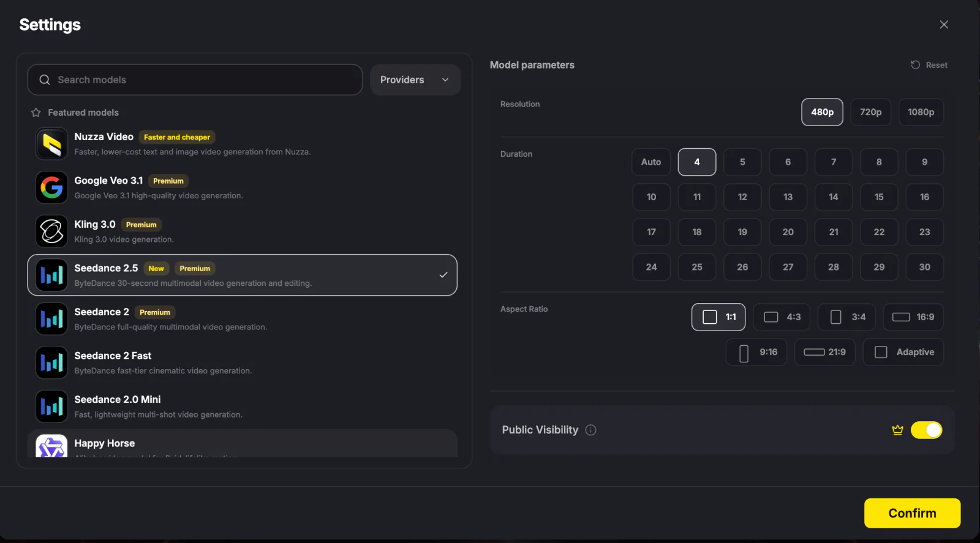Screen dimensions: 980x543
Task: Click the 9:16 tall shape icon
Action: tap(744, 353)
